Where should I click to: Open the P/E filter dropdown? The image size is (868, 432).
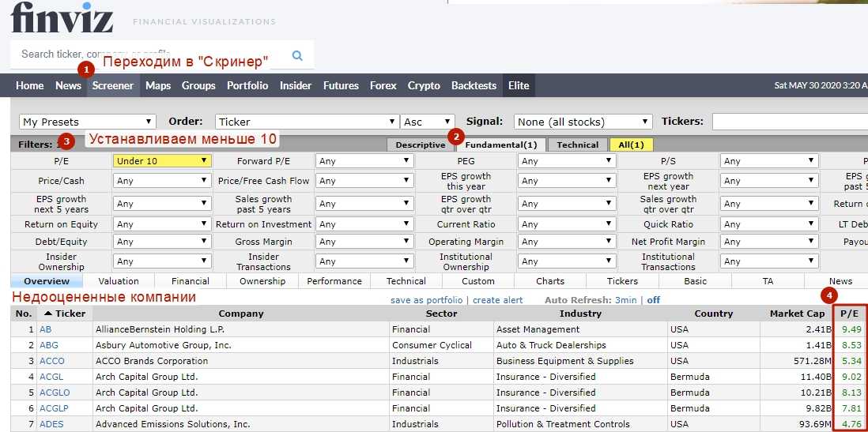[x=162, y=160]
